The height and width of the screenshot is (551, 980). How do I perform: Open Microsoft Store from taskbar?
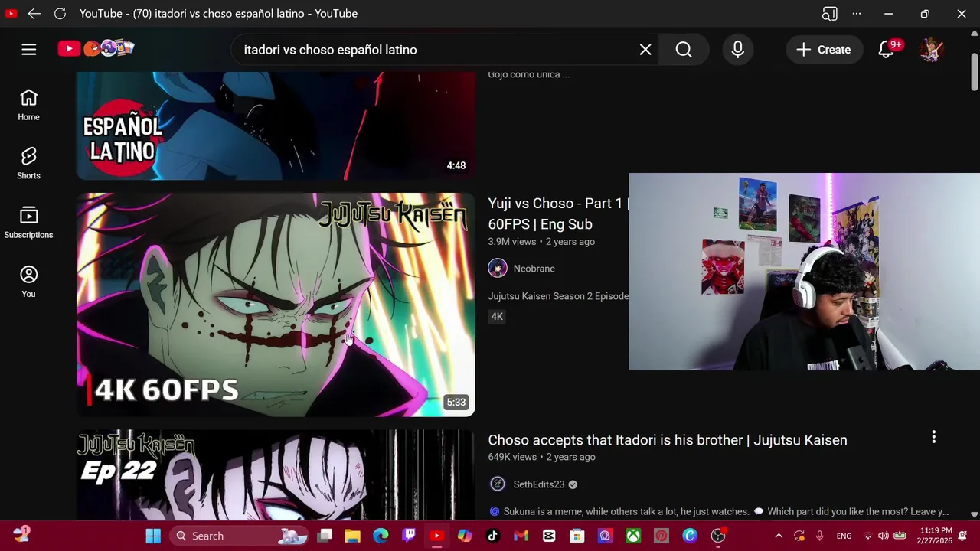577,536
